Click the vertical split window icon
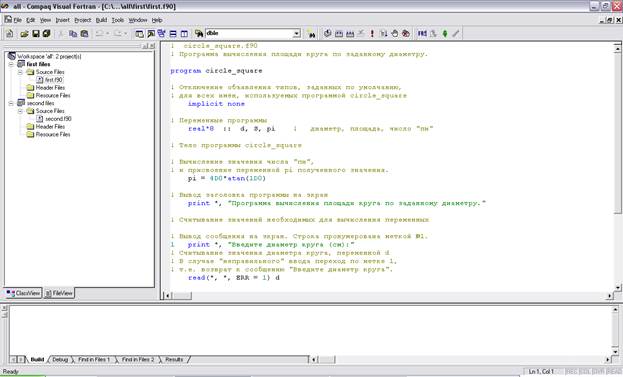 [x=184, y=34]
